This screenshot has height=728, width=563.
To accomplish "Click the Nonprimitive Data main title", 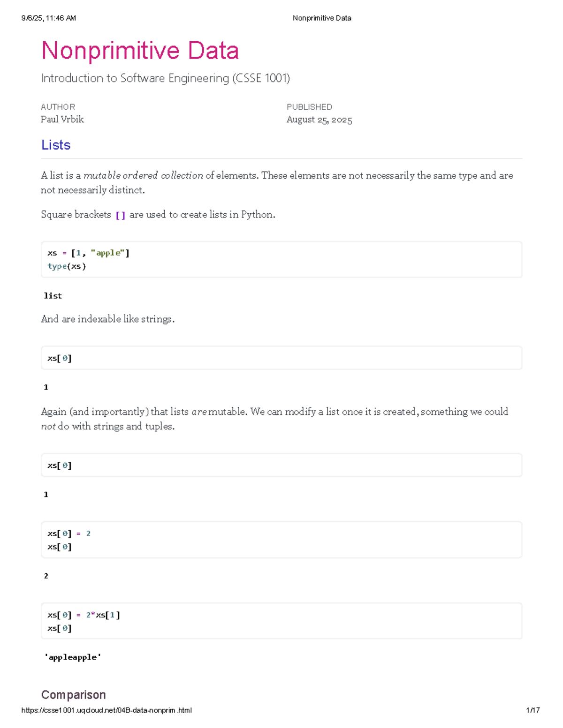I will coord(140,51).
